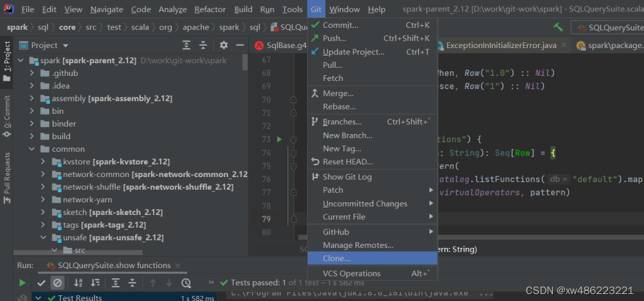Click build hammer icon in toolbar
Screen dimensions: 644x301
point(558,27)
